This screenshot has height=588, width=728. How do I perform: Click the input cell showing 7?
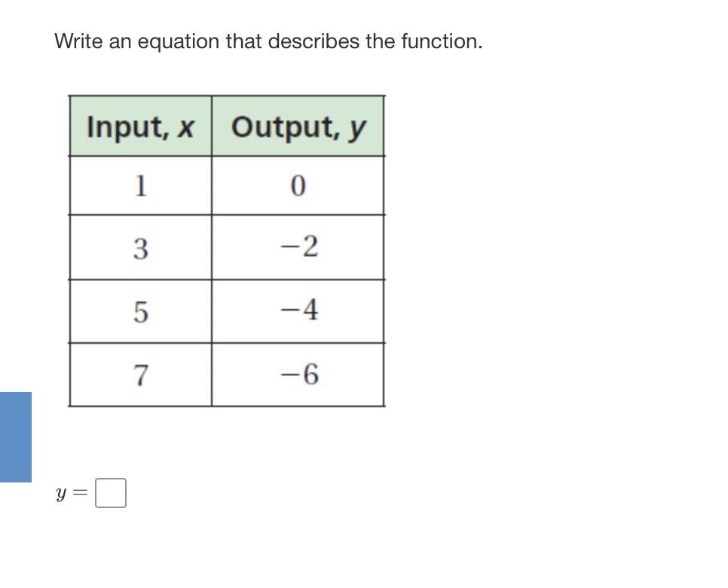[x=140, y=375]
